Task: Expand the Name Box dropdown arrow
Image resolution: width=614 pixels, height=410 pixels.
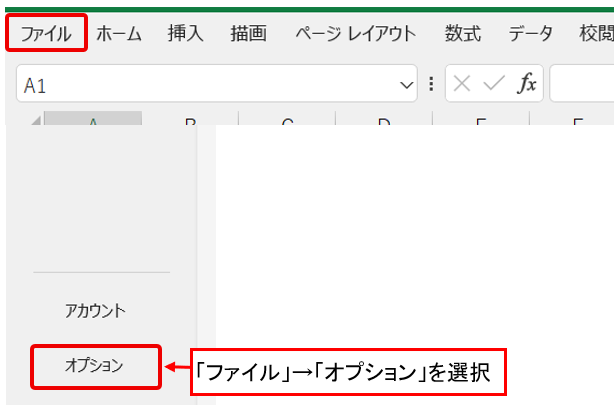Action: 407,85
